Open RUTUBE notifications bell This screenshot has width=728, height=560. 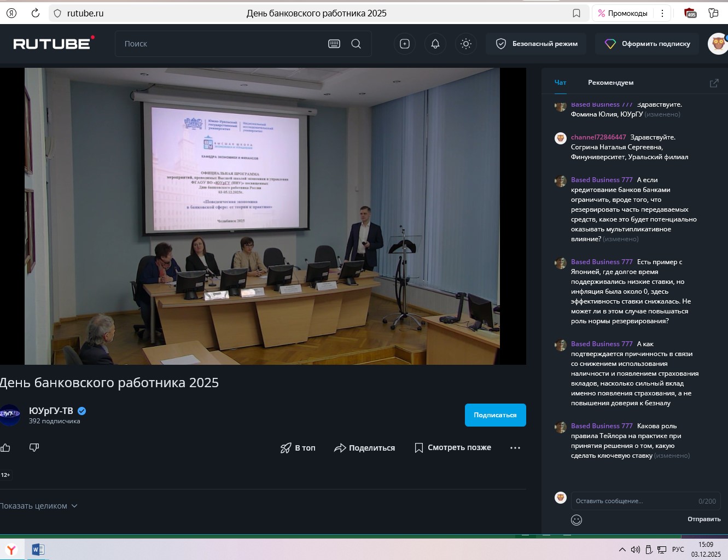click(435, 44)
